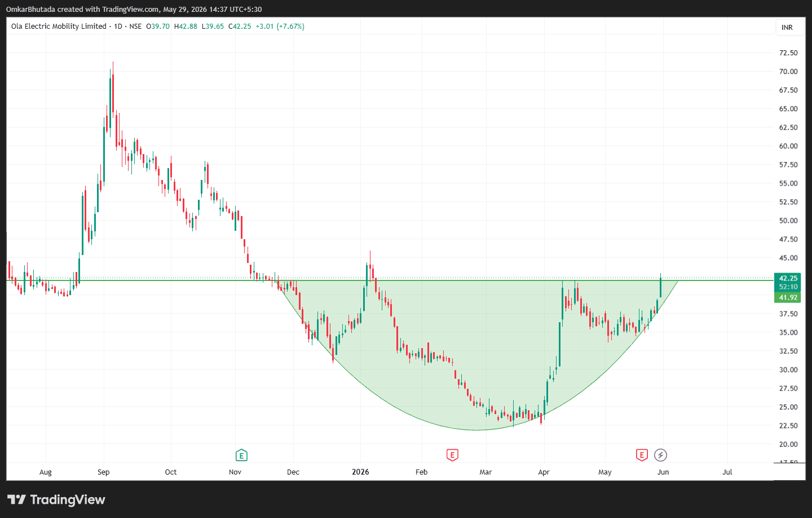Viewport: 812px width, 518px height.
Task: Click the +3.01 (+7.67%) change value
Action: (280, 26)
